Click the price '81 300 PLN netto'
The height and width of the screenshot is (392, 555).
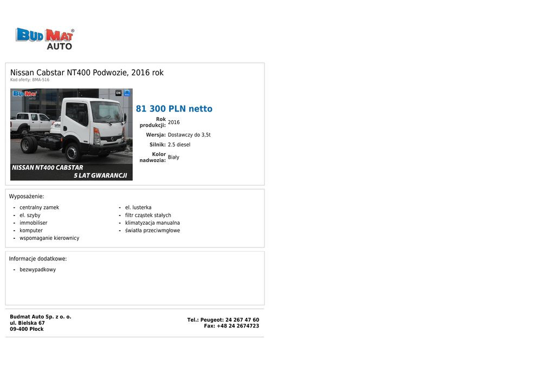(x=174, y=109)
